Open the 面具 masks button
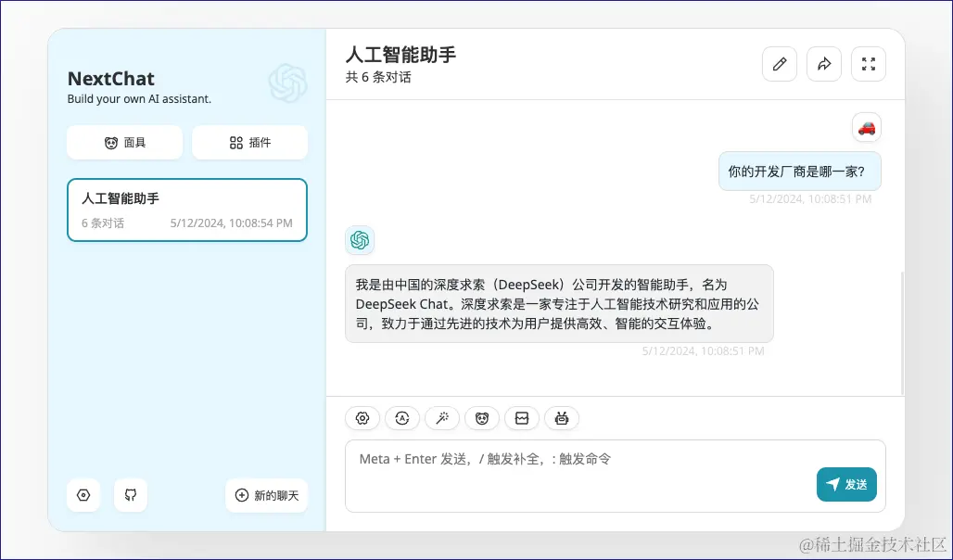Screen dimensions: 953x560 click(x=124, y=143)
